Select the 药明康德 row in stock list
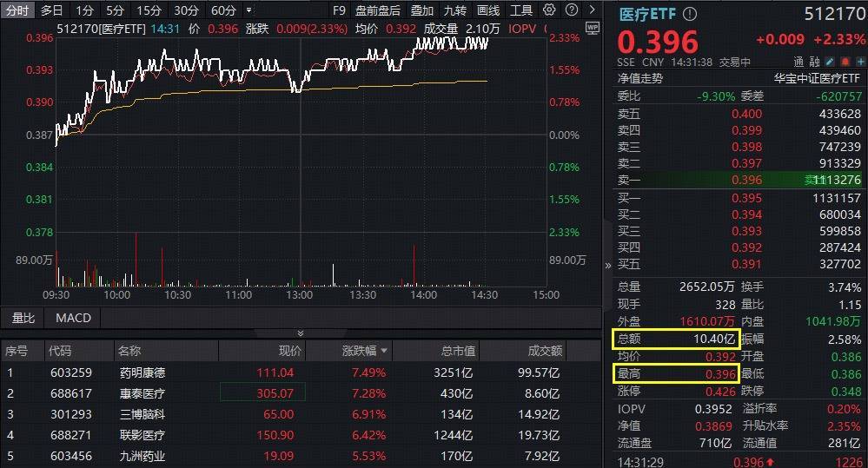The width and height of the screenshot is (868, 468). (x=142, y=372)
